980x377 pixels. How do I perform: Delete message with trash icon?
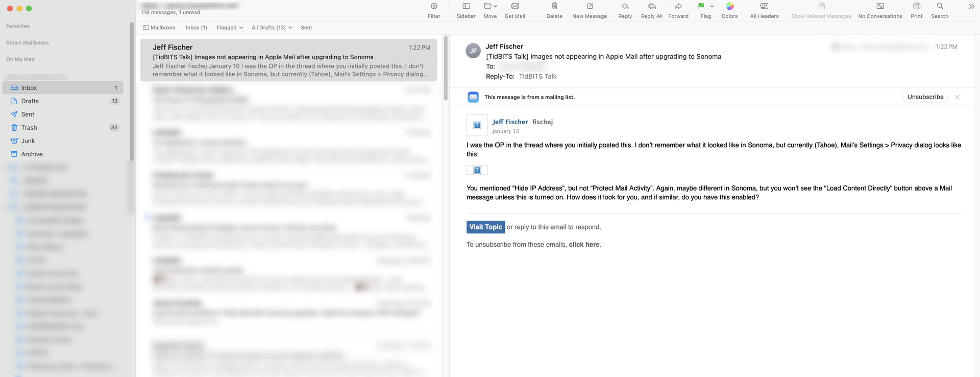point(554,7)
